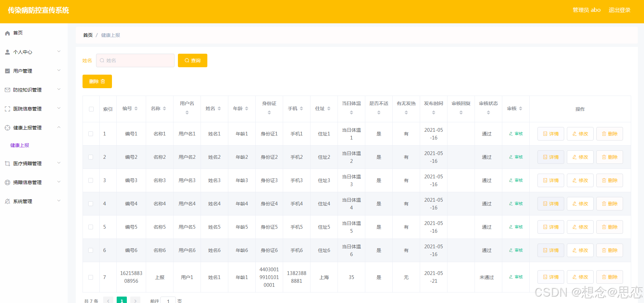
Task: Sort by 审核状态 column arrows
Action: pyautogui.click(x=488, y=112)
